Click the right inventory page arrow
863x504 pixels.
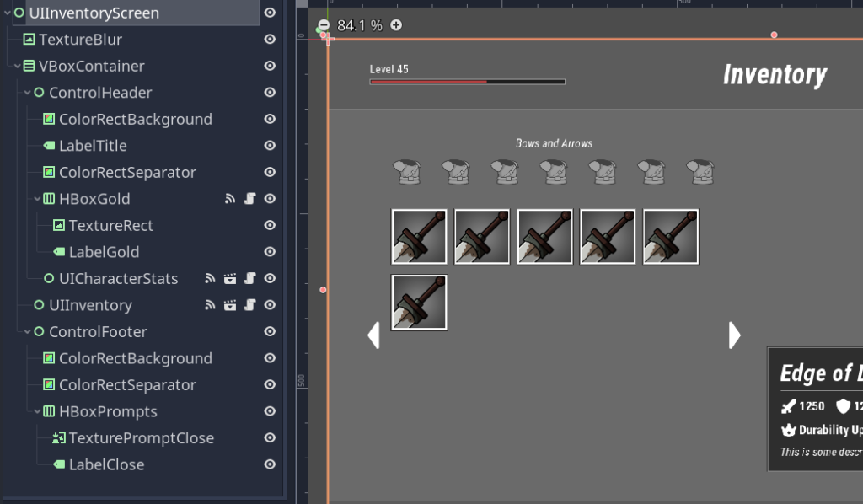(734, 335)
